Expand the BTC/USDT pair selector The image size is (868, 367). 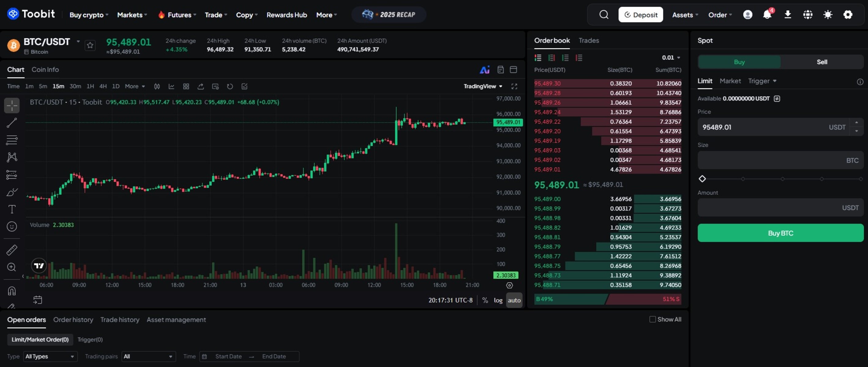tap(78, 42)
